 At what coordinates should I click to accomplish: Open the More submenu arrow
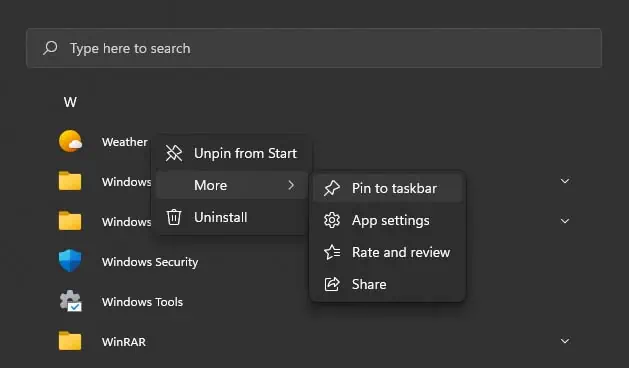(291, 185)
